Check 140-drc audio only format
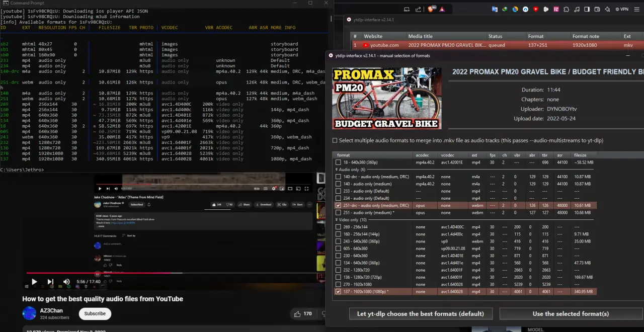644x332 pixels. pyautogui.click(x=339, y=177)
